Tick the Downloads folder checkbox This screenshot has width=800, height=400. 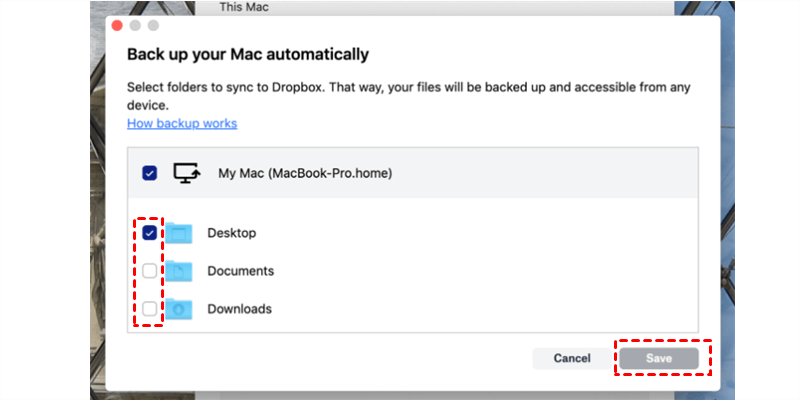click(x=150, y=309)
